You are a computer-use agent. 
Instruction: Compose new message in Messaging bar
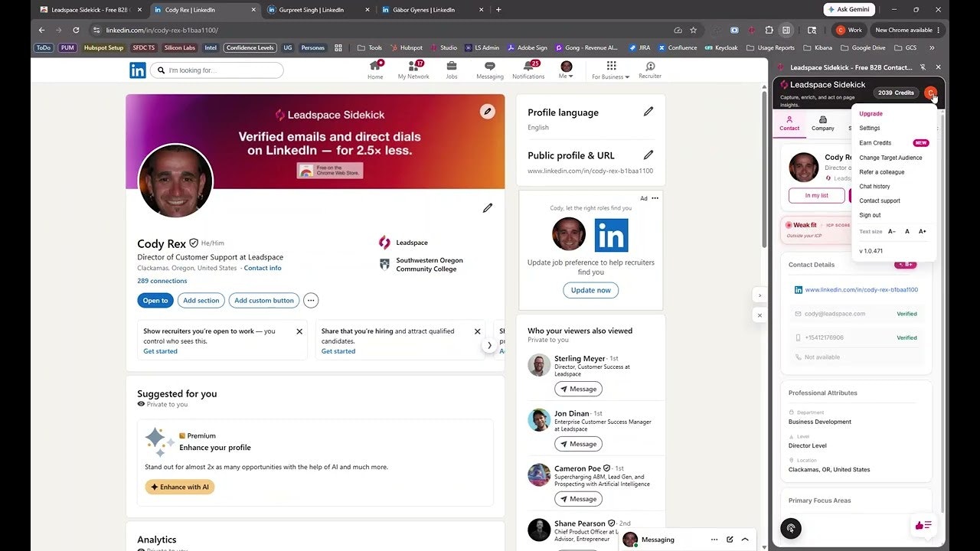point(730,540)
